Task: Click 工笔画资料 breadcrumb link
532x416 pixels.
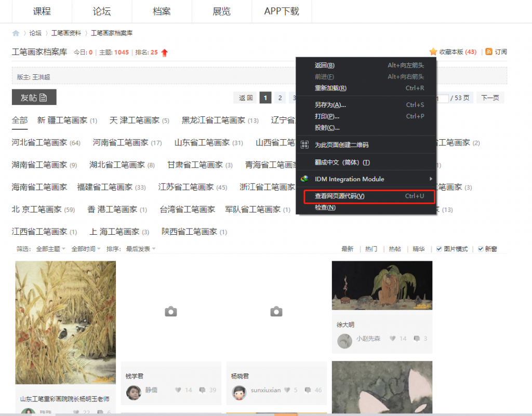Action: click(x=66, y=33)
